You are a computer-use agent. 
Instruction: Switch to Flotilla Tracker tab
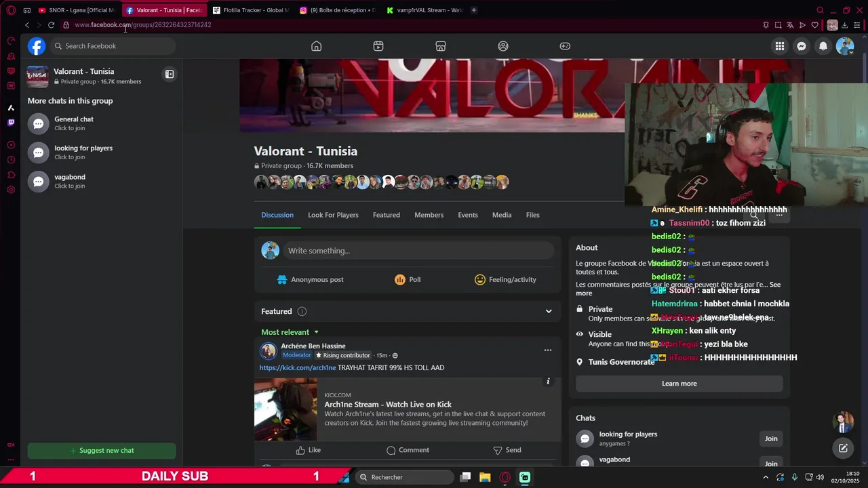pos(251,10)
